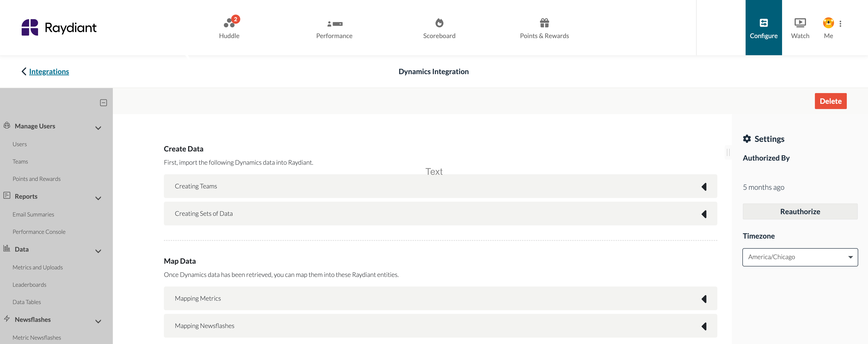The image size is (868, 344).
Task: Open Points and Rewards in sidebar
Action: [36, 179]
